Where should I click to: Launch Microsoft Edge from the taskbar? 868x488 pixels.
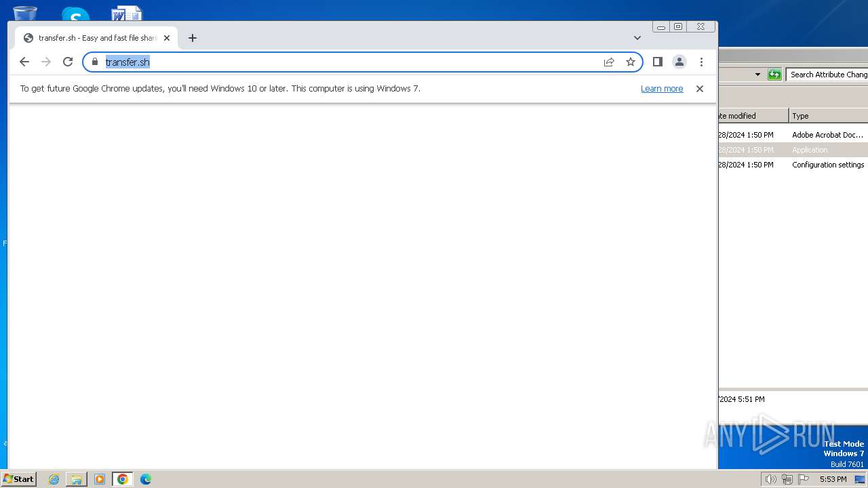point(146,479)
